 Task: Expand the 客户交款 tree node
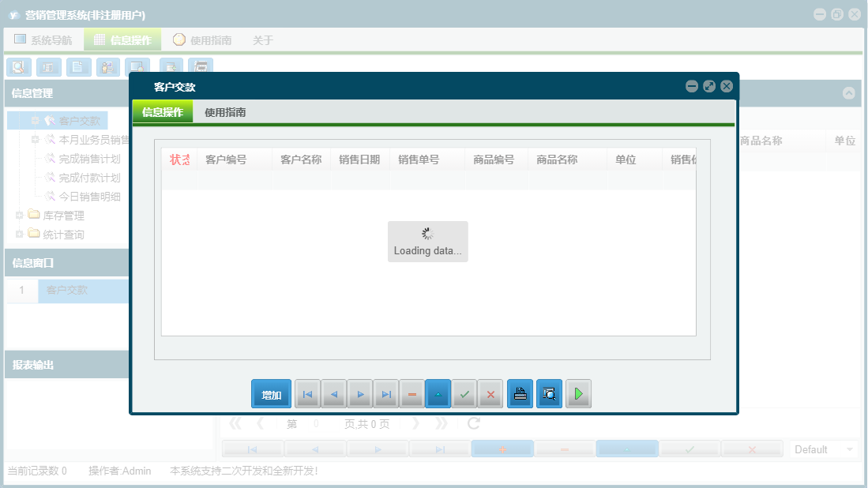36,121
